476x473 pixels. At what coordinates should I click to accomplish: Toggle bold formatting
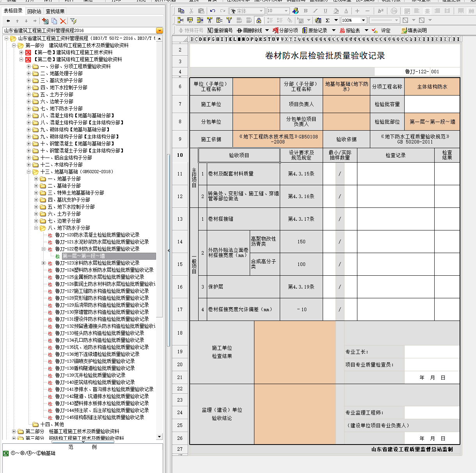coord(305,11)
